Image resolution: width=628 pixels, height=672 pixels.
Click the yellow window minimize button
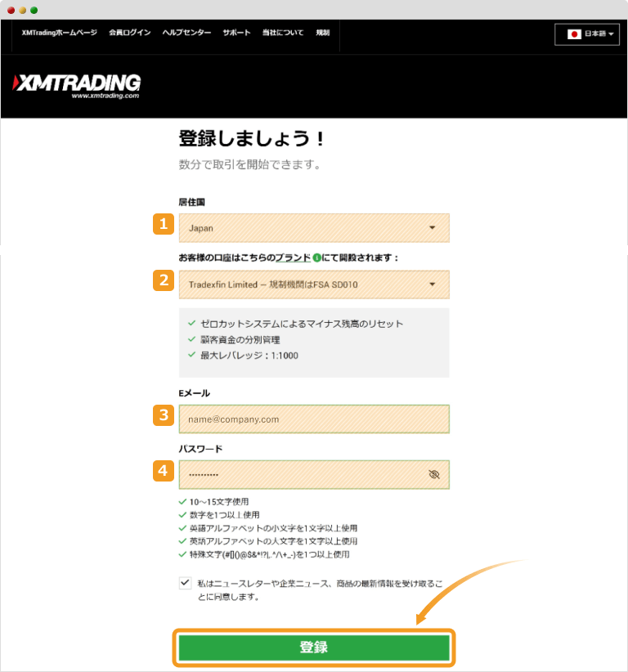pyautogui.click(x=23, y=11)
